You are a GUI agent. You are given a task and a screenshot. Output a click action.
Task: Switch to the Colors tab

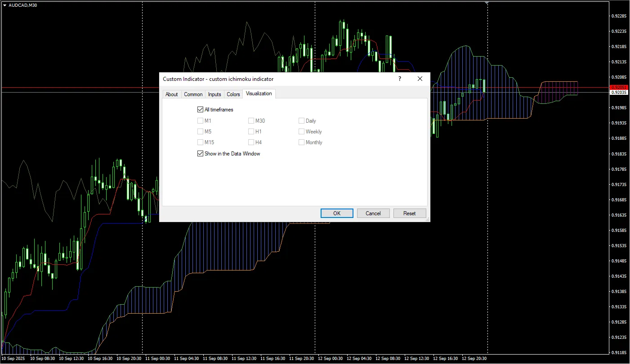click(x=233, y=94)
